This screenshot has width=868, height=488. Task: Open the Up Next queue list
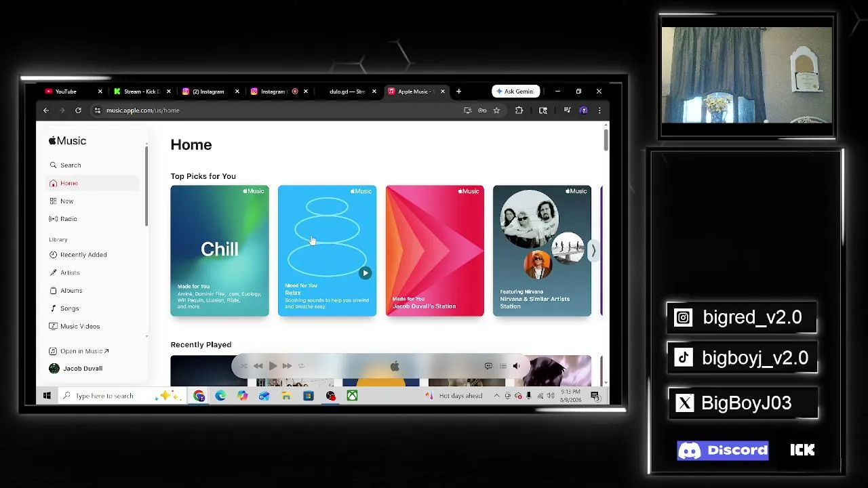pos(502,366)
